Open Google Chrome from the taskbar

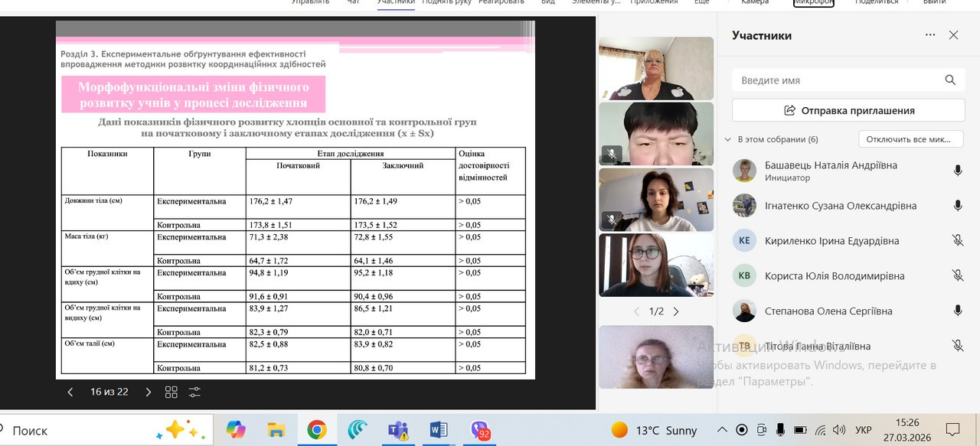coord(317,430)
